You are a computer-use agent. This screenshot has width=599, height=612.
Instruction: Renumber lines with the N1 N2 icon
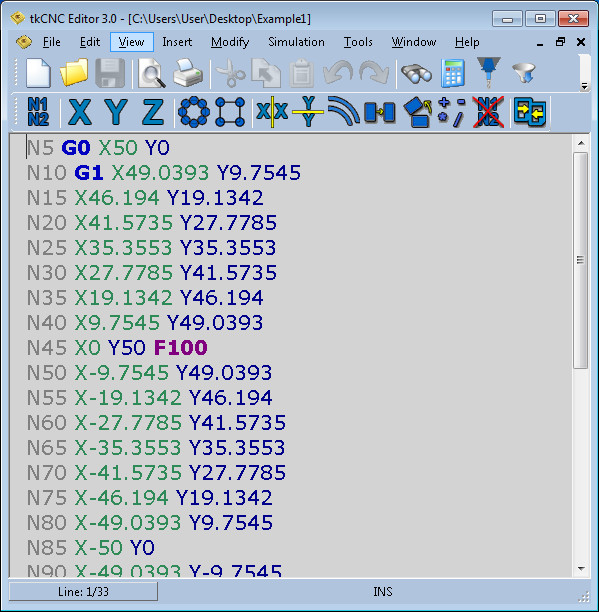coord(38,112)
